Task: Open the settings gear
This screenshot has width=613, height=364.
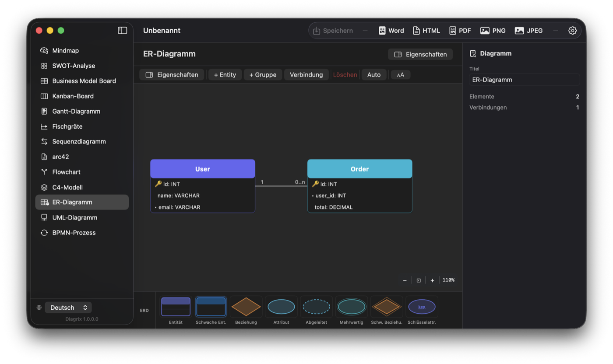Action: [x=572, y=31]
